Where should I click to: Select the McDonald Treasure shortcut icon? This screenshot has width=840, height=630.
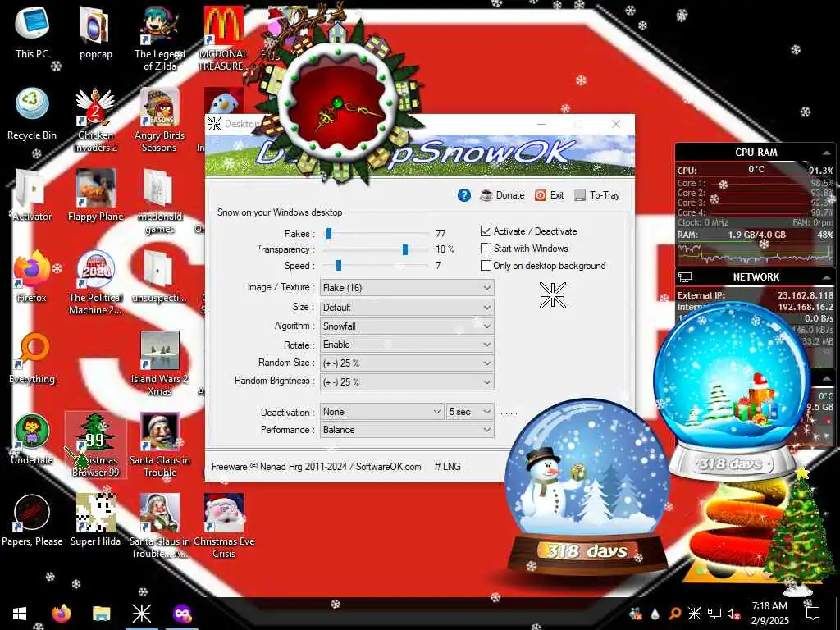pyautogui.click(x=223, y=39)
